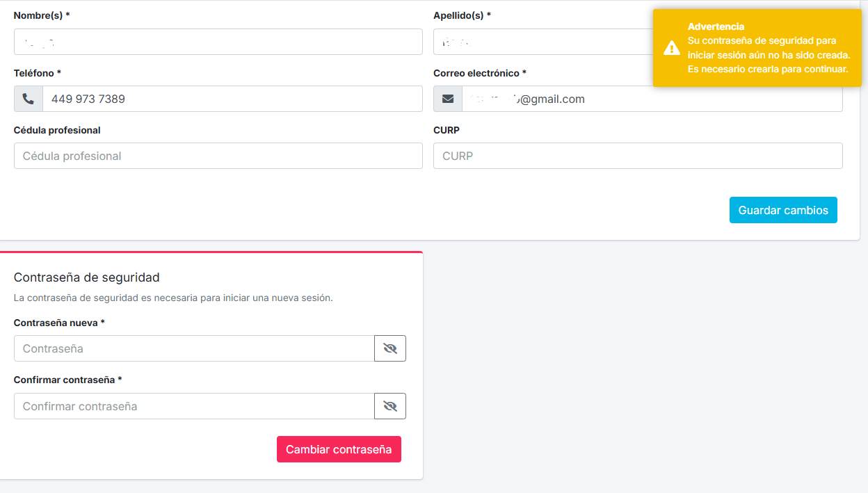The image size is (868, 493).
Task: Focus the Correo electrónico input
Action: [x=651, y=99]
